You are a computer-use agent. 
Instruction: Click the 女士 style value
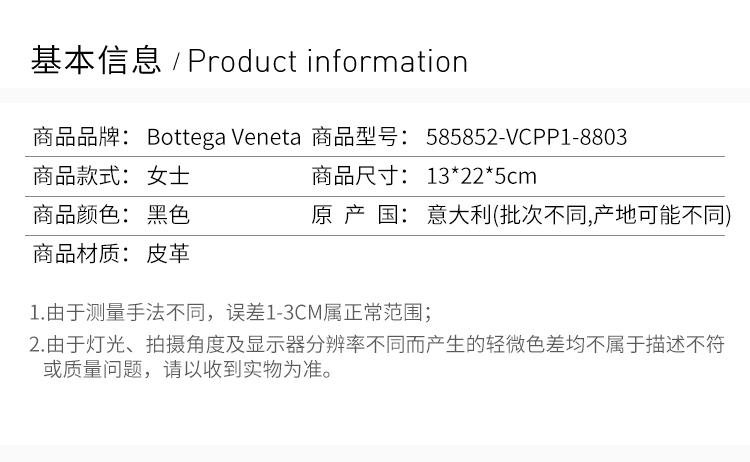[168, 176]
